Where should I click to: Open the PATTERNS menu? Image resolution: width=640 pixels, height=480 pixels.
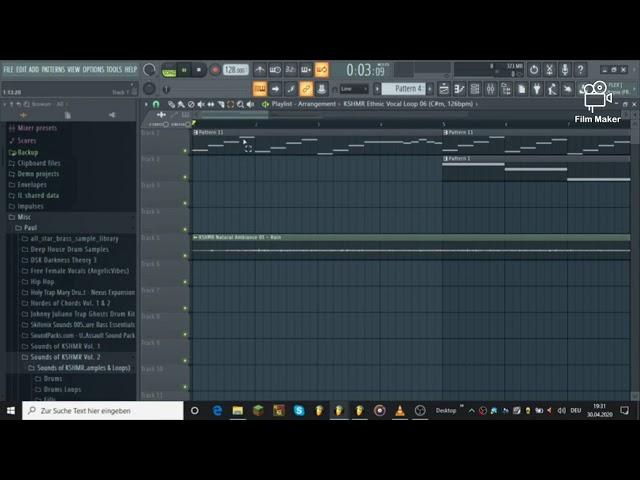[53, 69]
